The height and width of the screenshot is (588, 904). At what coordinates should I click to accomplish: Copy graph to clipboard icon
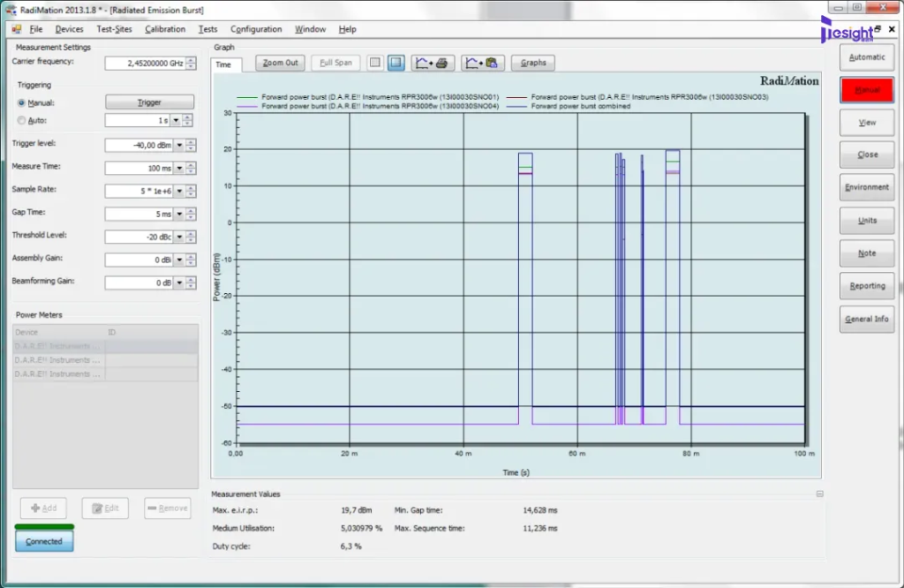(x=483, y=63)
